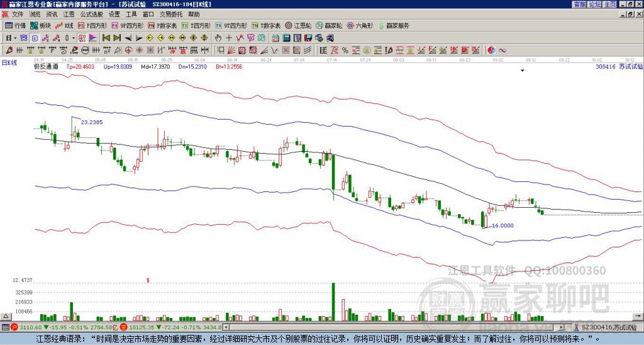The width and height of the screenshot is (644, 345).
Task: Open the calendar icon
Action: click(275, 38)
